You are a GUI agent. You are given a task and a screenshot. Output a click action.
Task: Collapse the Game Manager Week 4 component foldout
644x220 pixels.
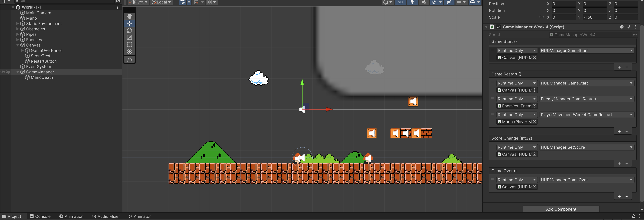pos(486,27)
